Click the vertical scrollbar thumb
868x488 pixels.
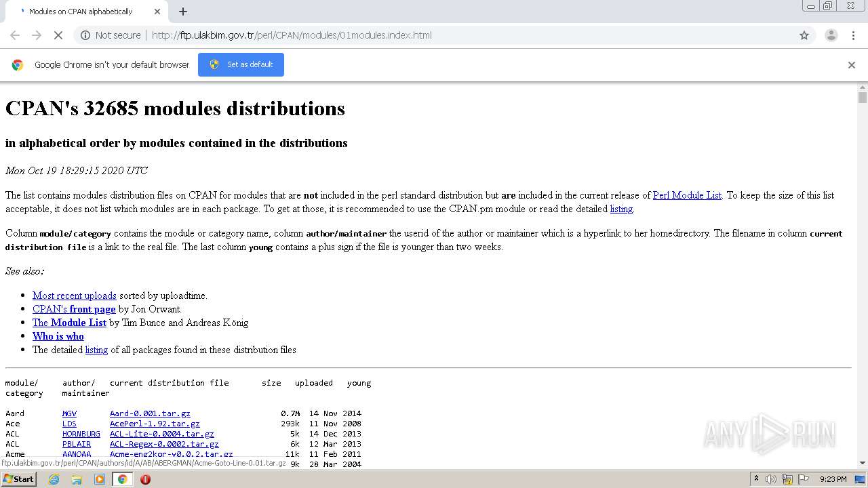(863, 98)
